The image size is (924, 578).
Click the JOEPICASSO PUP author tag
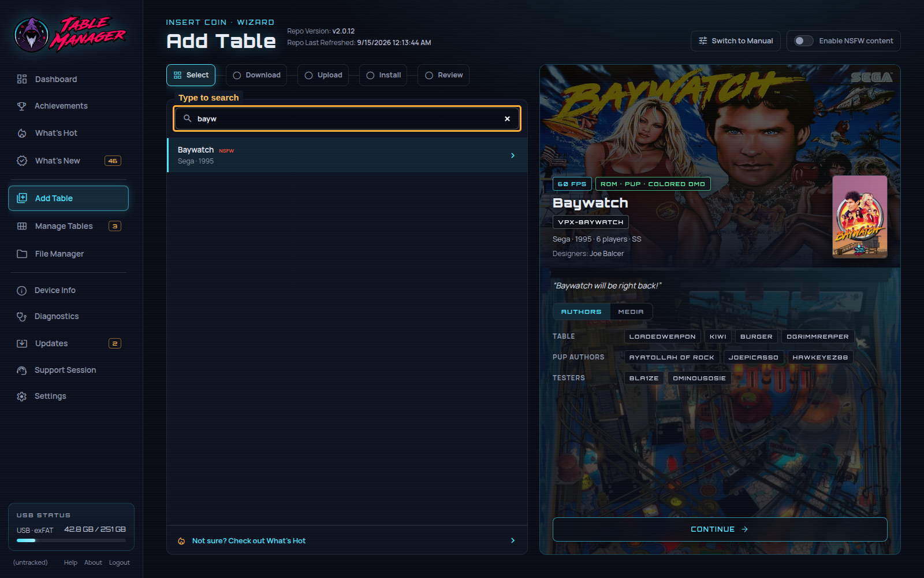point(753,357)
